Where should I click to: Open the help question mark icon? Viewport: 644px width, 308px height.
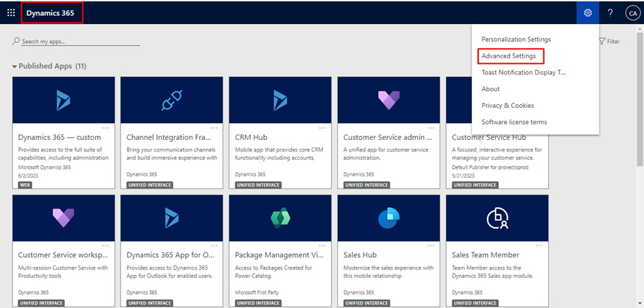coord(610,13)
